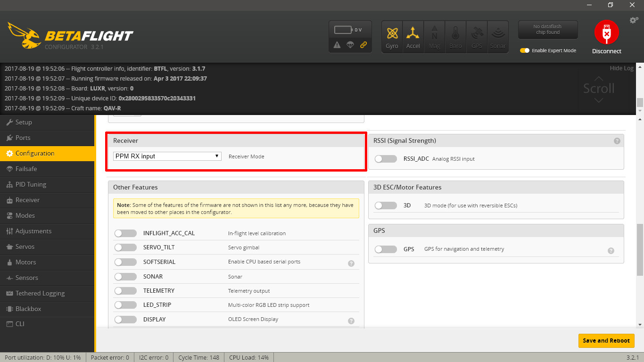The image size is (644, 362).
Task: Click the CPU Load: 14% status entry
Action: (249, 357)
